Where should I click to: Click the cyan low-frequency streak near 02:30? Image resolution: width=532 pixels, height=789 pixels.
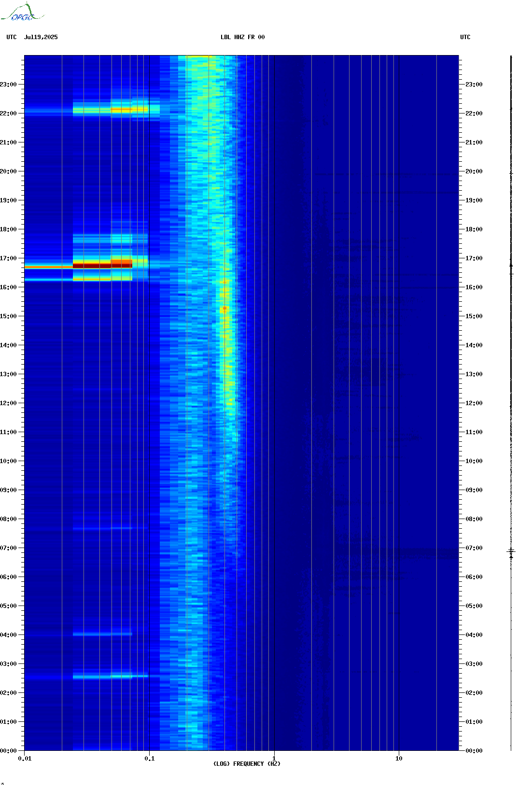[x=111, y=676]
